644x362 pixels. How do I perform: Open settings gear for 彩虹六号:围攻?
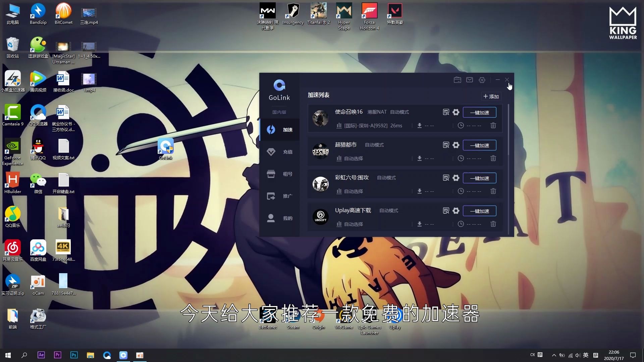(456, 178)
